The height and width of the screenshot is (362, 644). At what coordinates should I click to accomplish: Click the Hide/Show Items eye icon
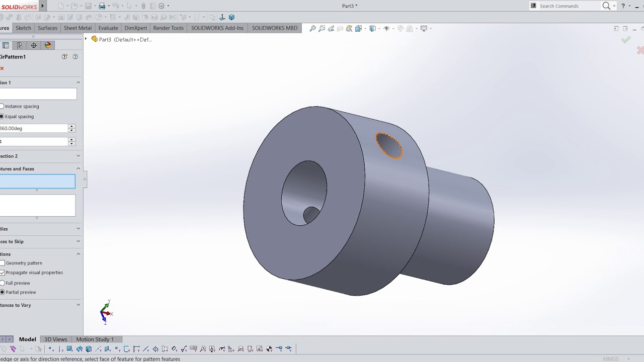click(386, 29)
